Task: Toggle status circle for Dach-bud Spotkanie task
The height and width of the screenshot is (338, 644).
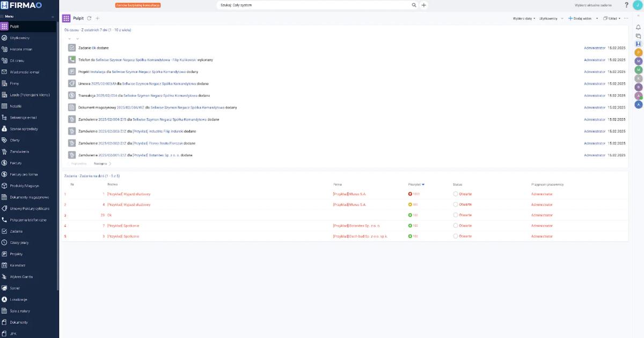Action: (456, 236)
